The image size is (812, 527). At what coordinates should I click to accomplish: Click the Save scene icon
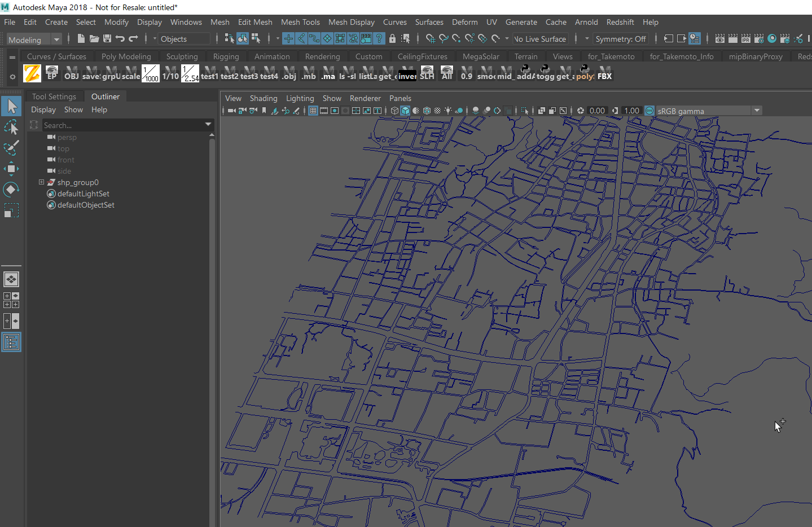[107, 39]
